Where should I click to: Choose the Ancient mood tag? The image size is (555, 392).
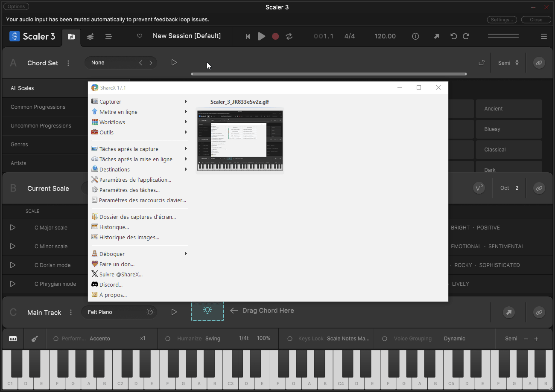509,109
